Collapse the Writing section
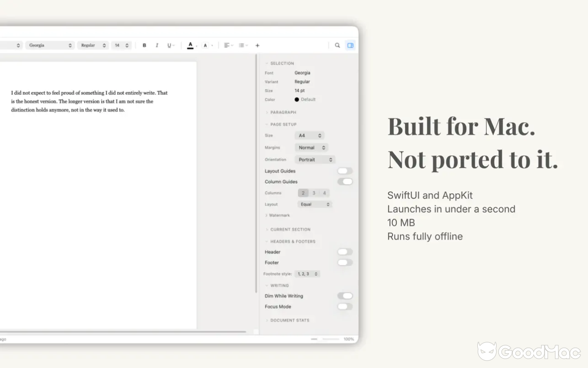Viewport: 588px width, 368px height. 277,286
